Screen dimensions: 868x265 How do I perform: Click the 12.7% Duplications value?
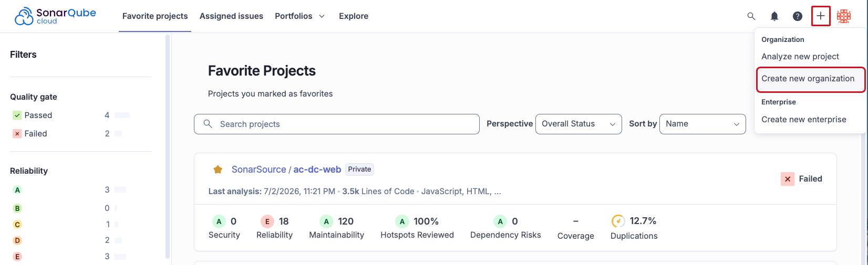click(643, 221)
